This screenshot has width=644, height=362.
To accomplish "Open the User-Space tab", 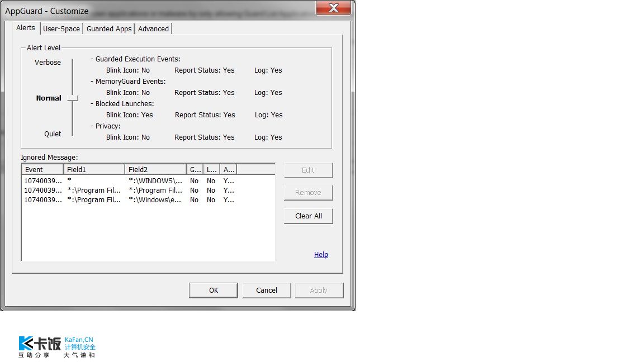I will 61,28.
